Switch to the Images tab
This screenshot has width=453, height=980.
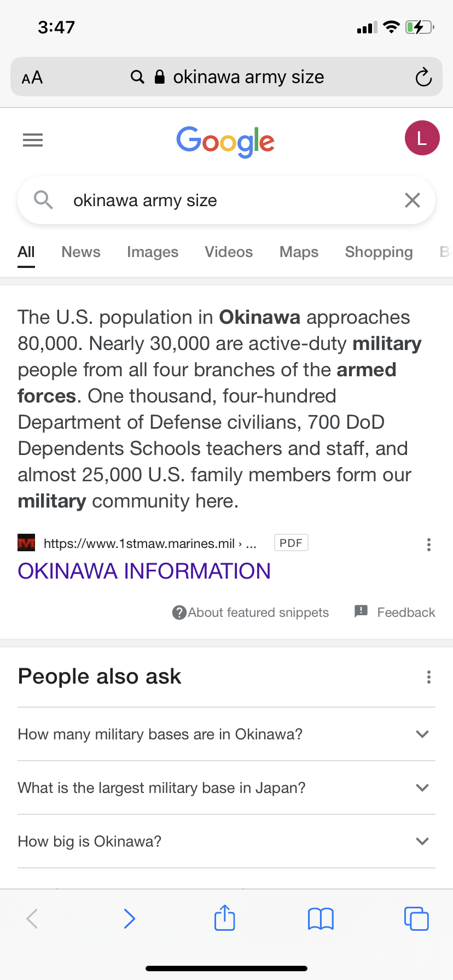pos(153,252)
